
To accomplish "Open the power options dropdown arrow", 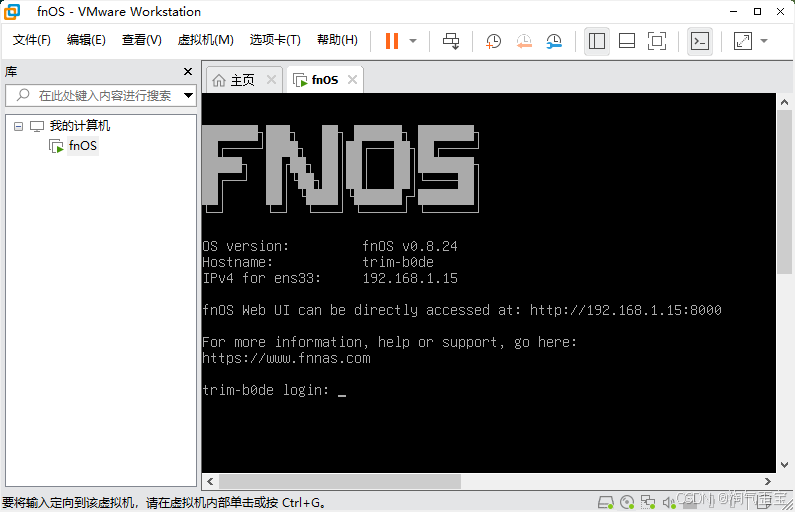I will point(413,41).
